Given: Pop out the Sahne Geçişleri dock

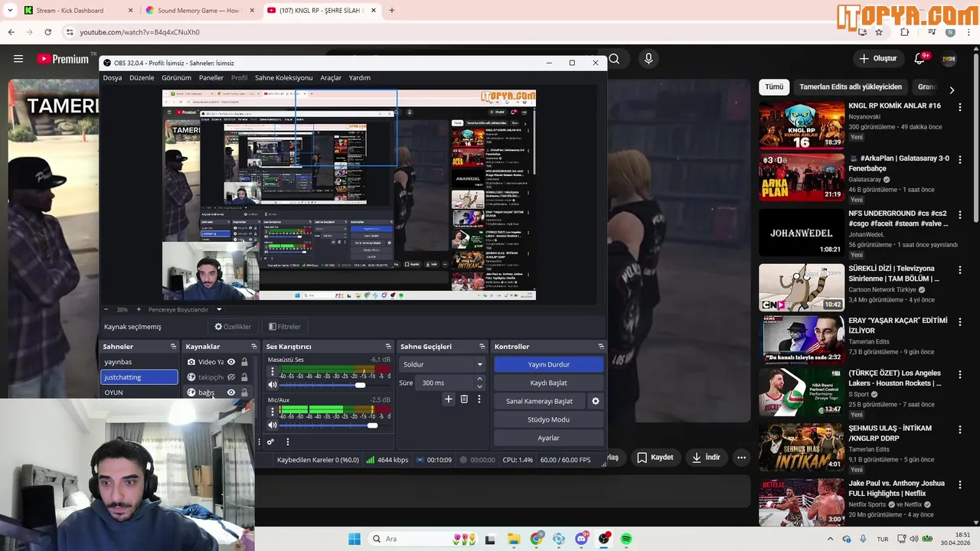Looking at the screenshot, I should (482, 347).
